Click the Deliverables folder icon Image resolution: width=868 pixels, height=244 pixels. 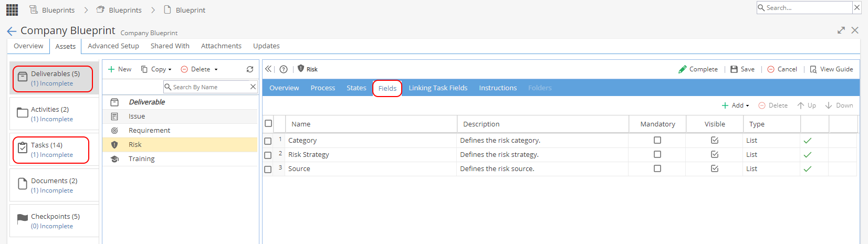[x=23, y=77]
